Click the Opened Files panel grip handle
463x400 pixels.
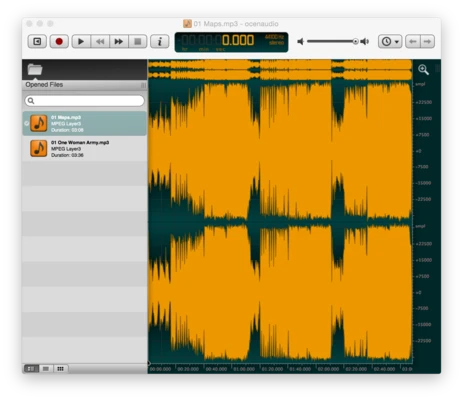point(143,85)
